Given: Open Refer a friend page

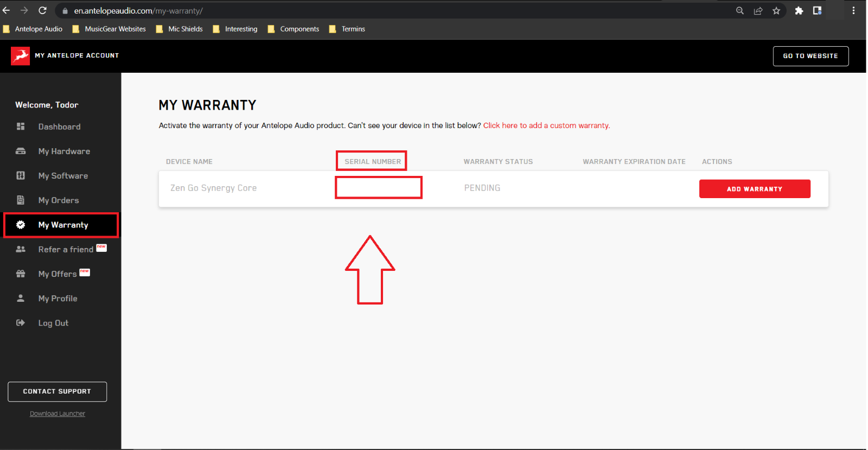Looking at the screenshot, I should point(66,249).
